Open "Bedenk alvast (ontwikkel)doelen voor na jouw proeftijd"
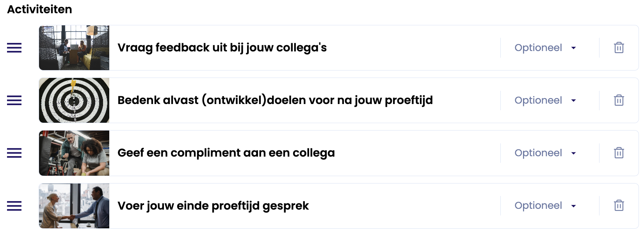644x240 pixels. tap(275, 100)
